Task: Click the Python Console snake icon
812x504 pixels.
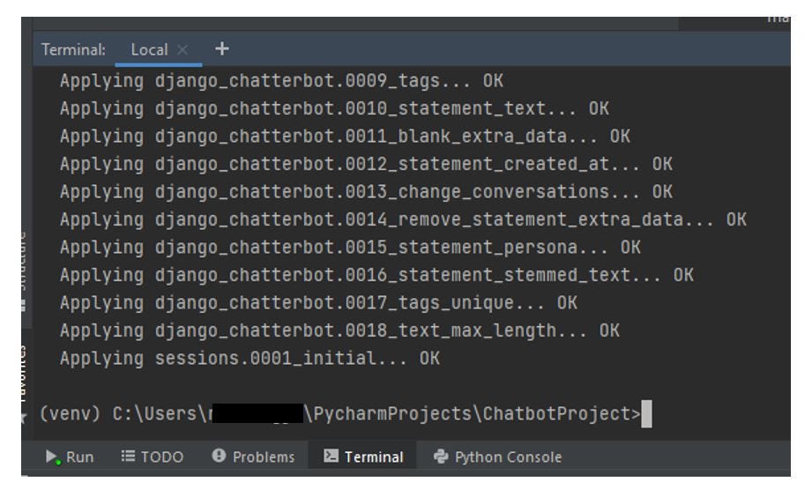Action: (441, 456)
